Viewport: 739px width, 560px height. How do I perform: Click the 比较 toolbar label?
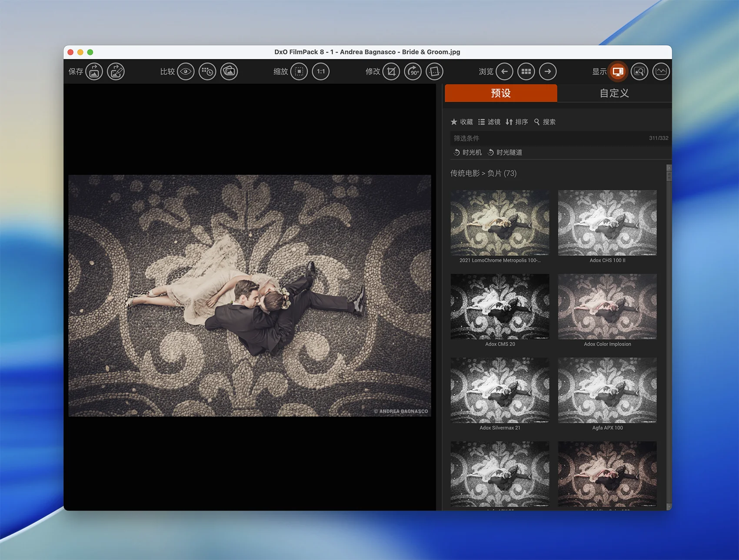[x=167, y=72]
